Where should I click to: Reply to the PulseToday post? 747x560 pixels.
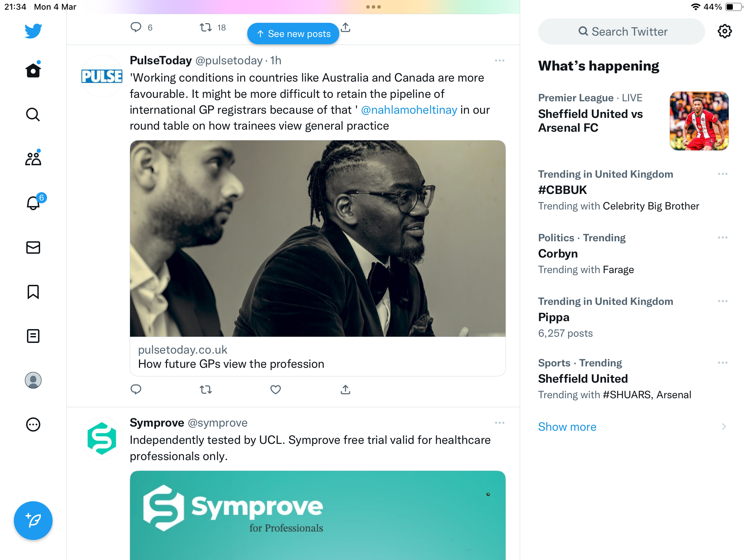[x=136, y=390]
